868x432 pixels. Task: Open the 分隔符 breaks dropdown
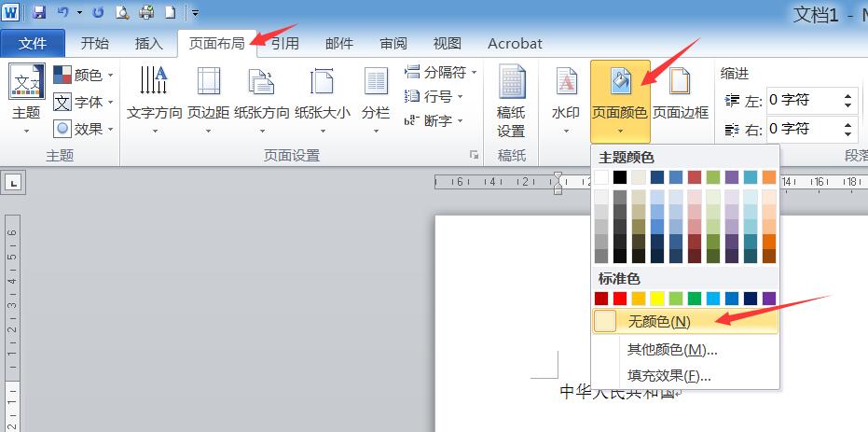tap(440, 72)
